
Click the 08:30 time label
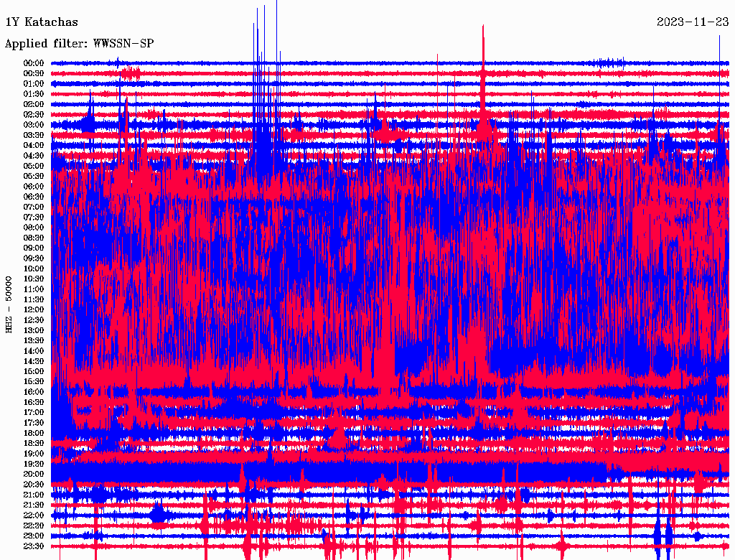point(34,238)
